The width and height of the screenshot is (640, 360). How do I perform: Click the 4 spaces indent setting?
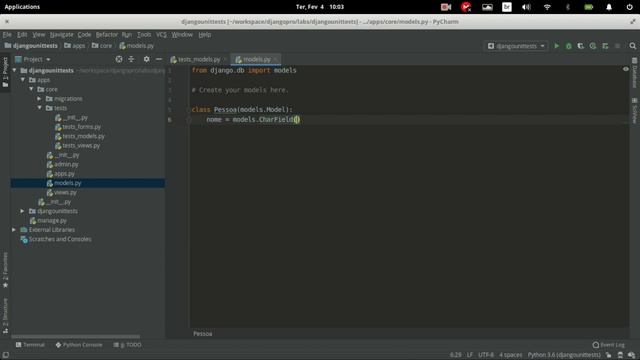511,355
